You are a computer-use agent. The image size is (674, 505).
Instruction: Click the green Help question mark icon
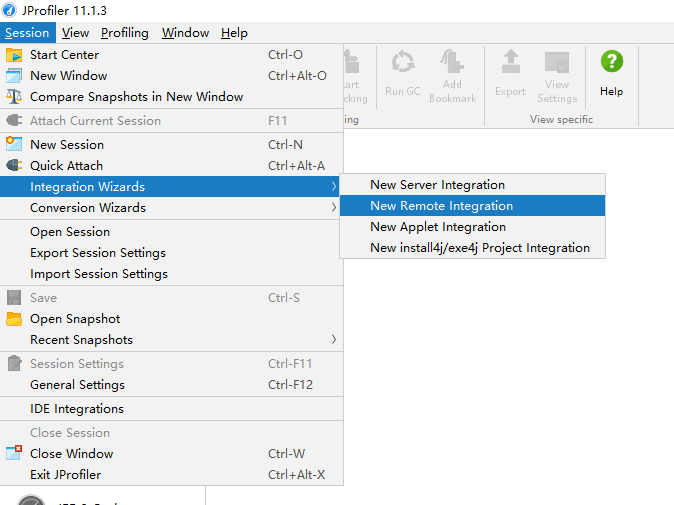pyautogui.click(x=612, y=61)
